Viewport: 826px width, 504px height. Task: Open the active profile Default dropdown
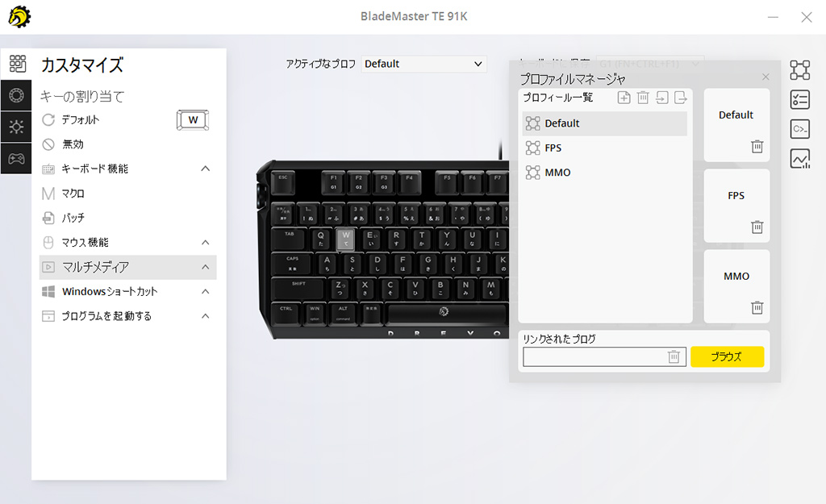tap(423, 64)
